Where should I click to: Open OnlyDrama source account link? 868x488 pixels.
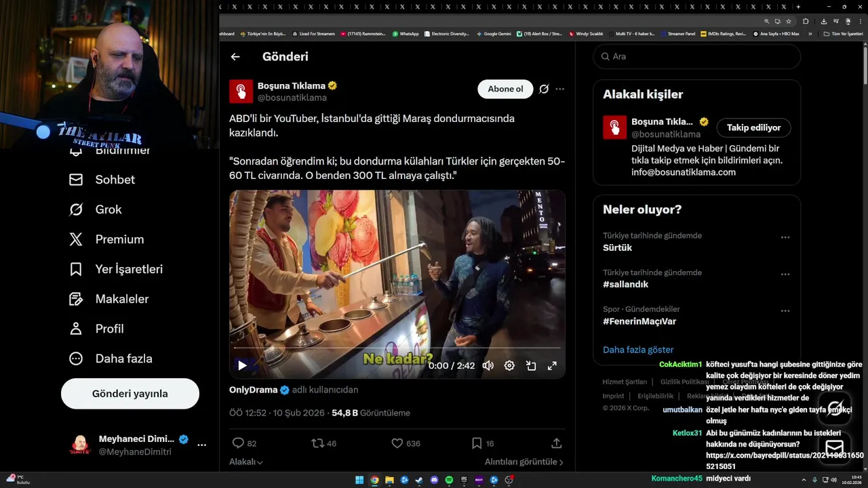pyautogui.click(x=254, y=390)
